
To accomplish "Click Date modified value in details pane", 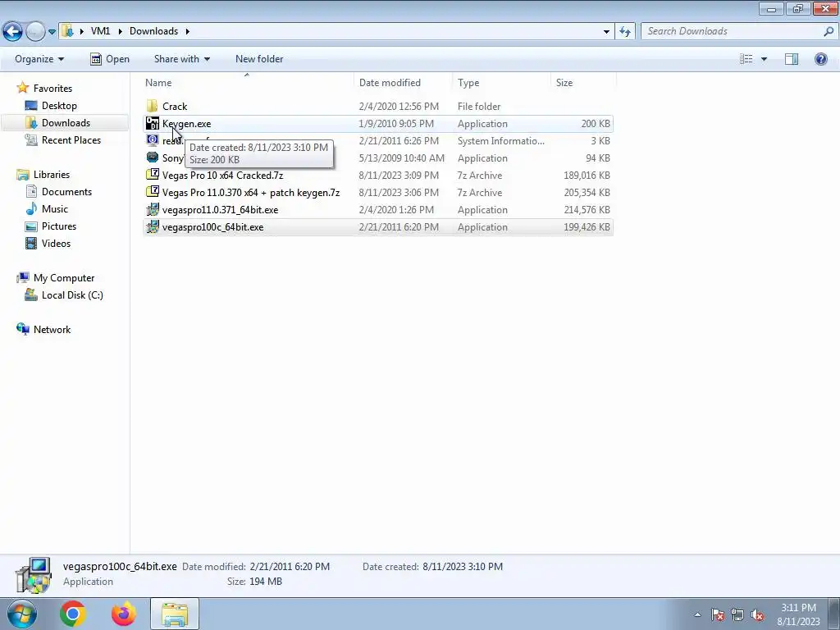I will pos(290,566).
